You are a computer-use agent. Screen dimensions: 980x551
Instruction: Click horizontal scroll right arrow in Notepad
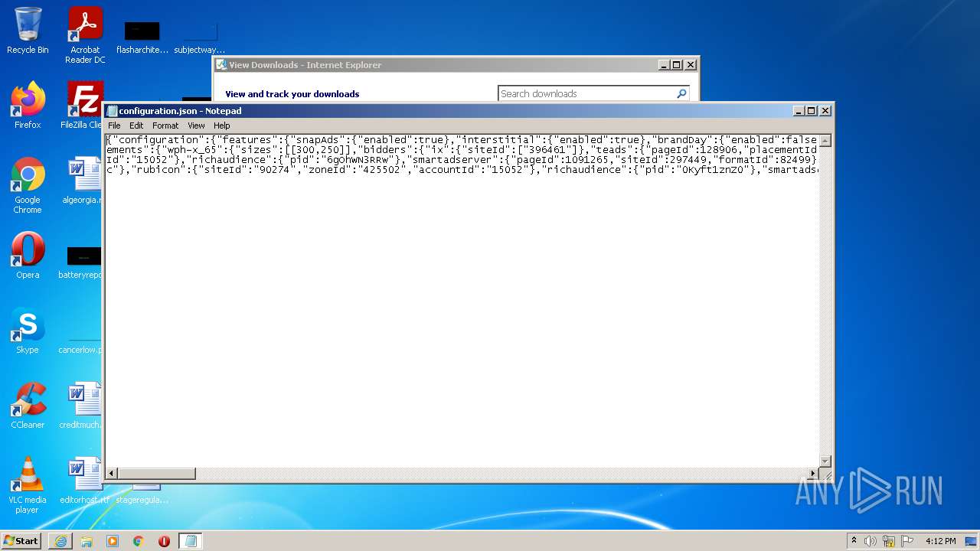click(813, 474)
